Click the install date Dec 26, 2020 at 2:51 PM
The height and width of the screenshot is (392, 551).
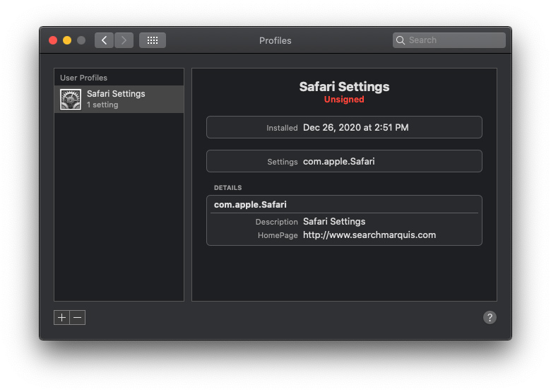click(355, 128)
